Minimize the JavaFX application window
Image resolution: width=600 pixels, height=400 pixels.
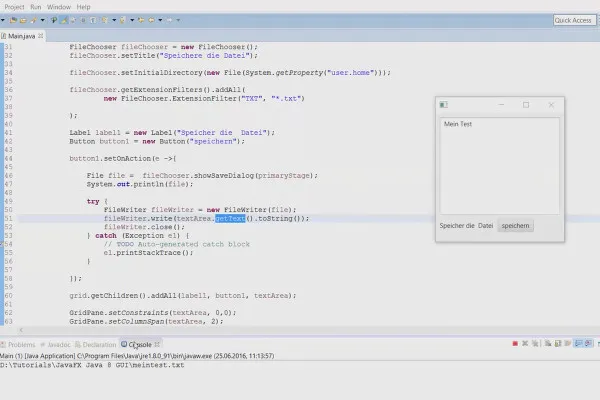501,104
